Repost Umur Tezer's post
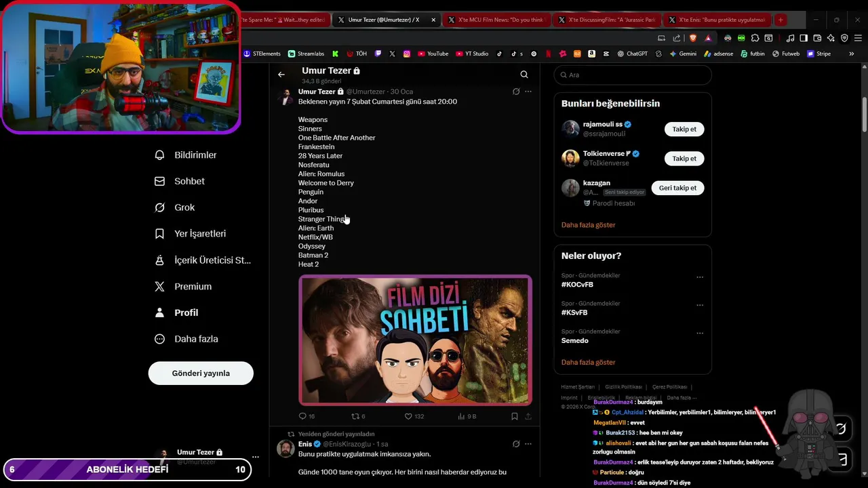Image resolution: width=868 pixels, height=488 pixels. pyautogui.click(x=358, y=416)
